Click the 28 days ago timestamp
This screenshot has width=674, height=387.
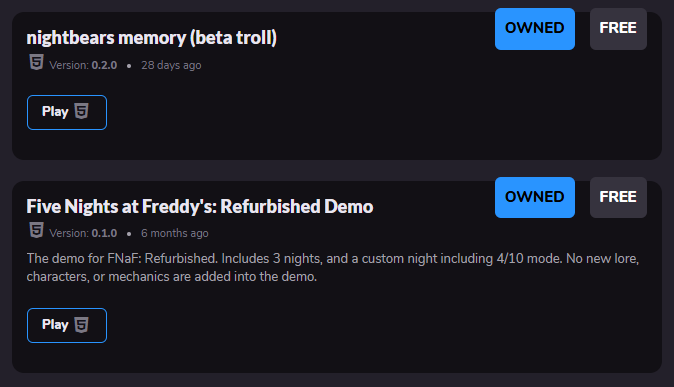click(171, 65)
